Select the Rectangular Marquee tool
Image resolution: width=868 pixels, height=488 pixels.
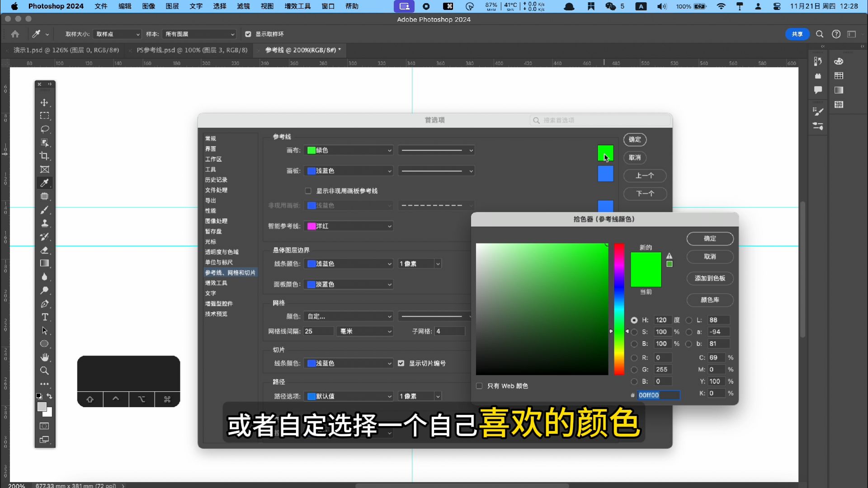point(44,116)
